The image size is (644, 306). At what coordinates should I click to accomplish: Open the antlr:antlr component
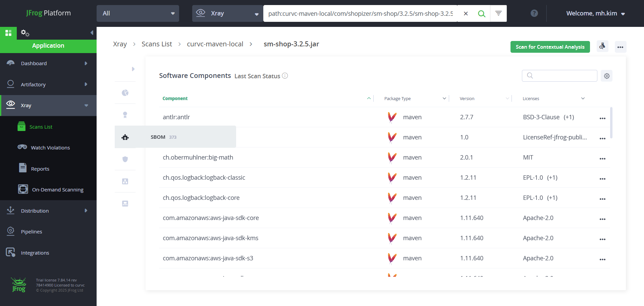click(x=176, y=117)
